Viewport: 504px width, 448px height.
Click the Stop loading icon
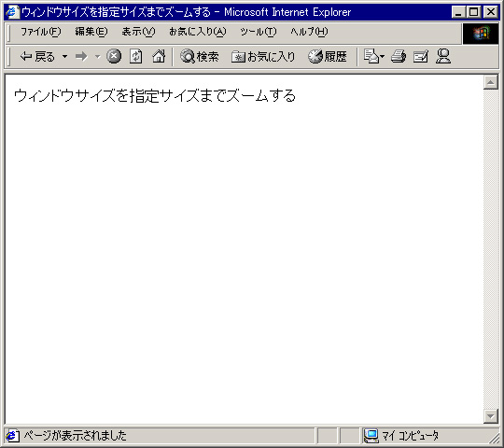click(x=114, y=57)
